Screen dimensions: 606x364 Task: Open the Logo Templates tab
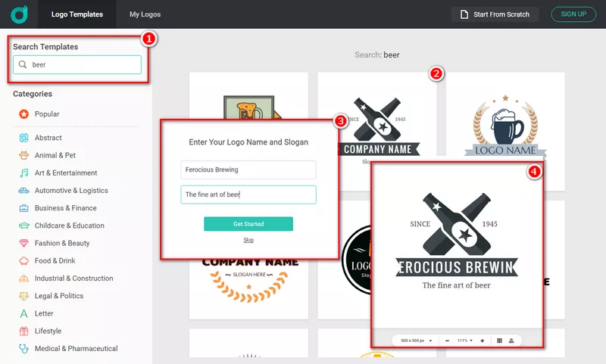[76, 14]
